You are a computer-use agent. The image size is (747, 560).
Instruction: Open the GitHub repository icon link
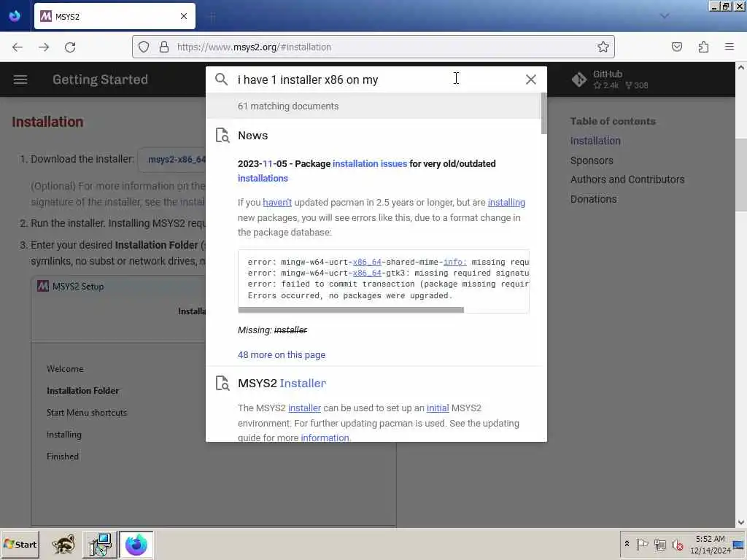click(578, 79)
